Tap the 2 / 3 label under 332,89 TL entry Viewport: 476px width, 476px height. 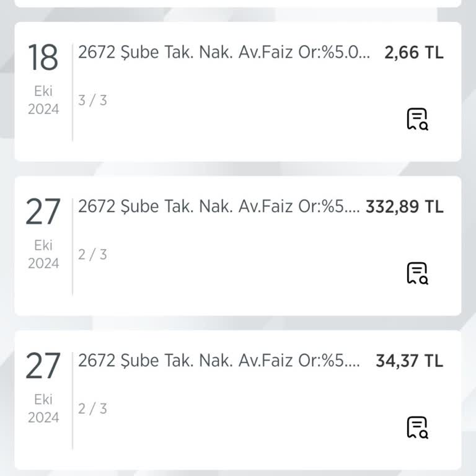coord(92,255)
